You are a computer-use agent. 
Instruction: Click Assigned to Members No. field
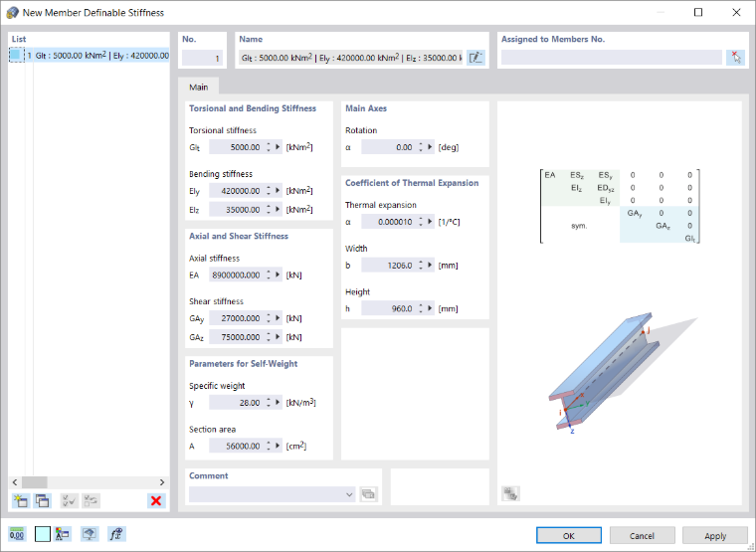click(613, 58)
